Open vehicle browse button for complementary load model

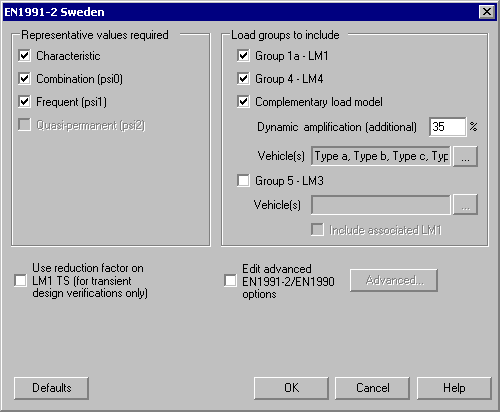465,156
